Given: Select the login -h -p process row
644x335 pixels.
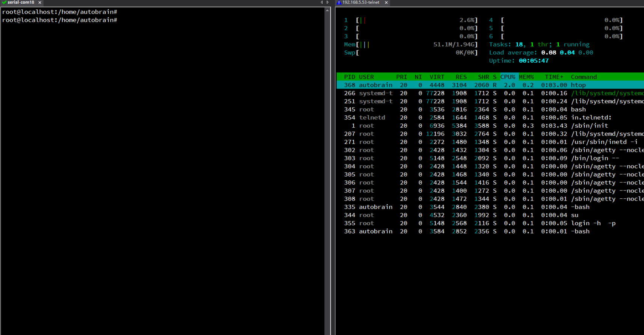Looking at the screenshot, I should pos(490,223).
